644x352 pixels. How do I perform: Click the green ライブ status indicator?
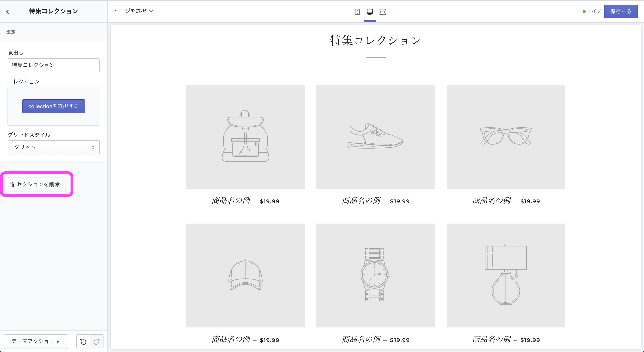tap(584, 11)
